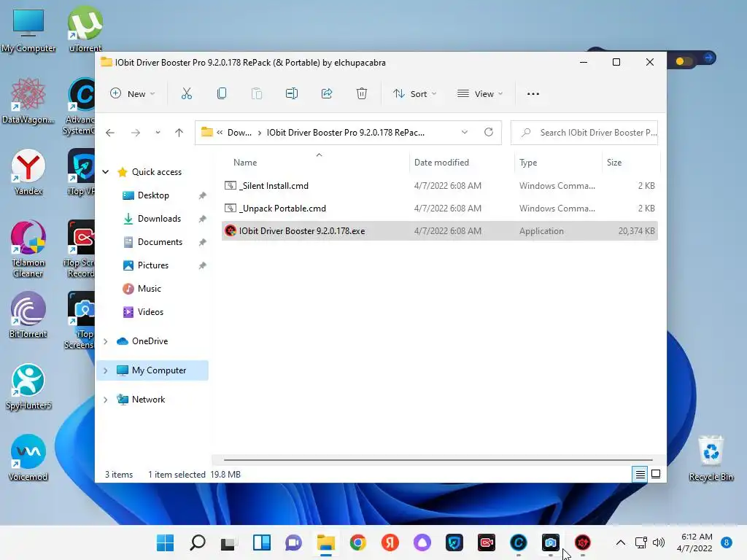Click the Paste clipboard icon
Image resolution: width=747 pixels, height=560 pixels.
[256, 94]
